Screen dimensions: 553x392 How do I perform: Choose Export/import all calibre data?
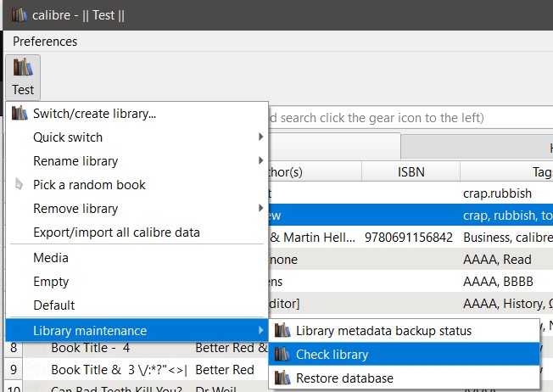pyautogui.click(x=116, y=232)
